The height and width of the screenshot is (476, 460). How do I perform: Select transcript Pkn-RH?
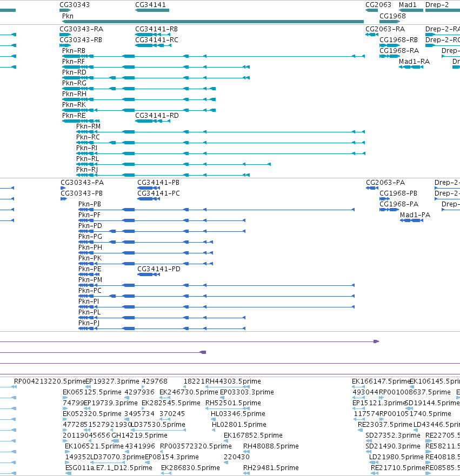[75, 94]
